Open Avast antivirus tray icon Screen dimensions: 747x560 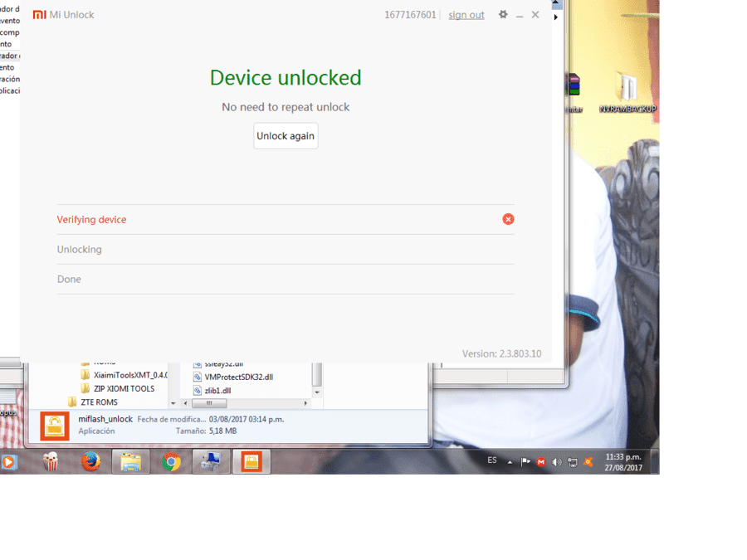588,462
